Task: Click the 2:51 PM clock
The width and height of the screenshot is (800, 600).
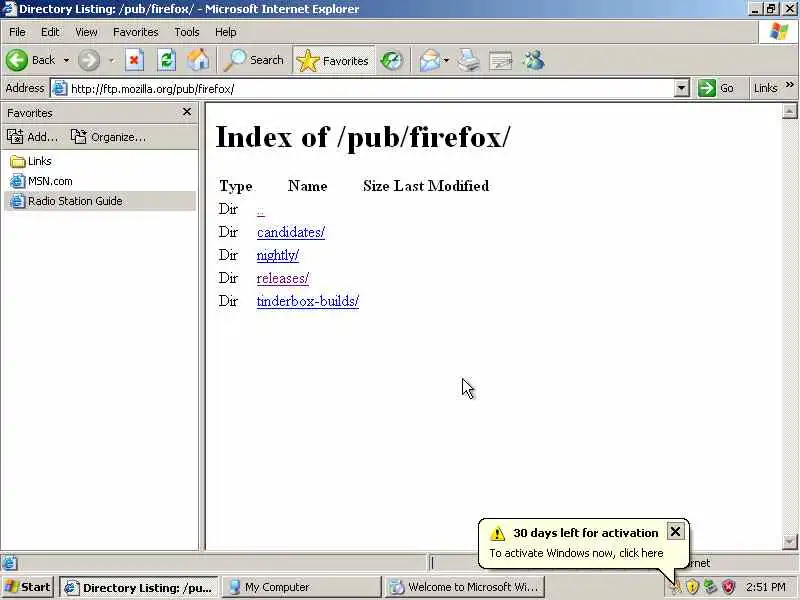Action: (766, 587)
